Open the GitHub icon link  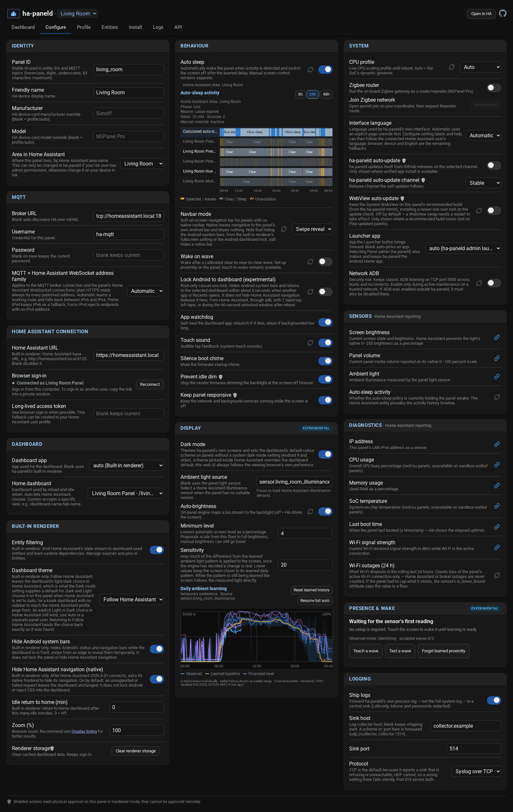tap(502, 13)
